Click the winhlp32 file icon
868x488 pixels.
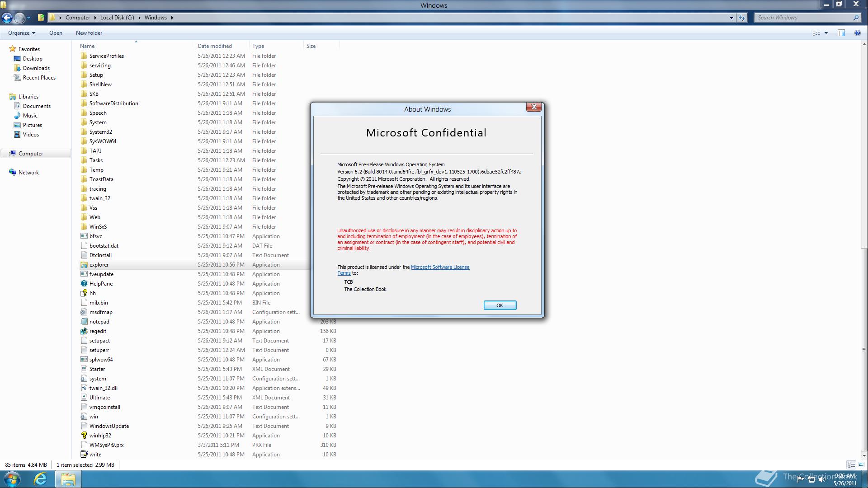(84, 436)
